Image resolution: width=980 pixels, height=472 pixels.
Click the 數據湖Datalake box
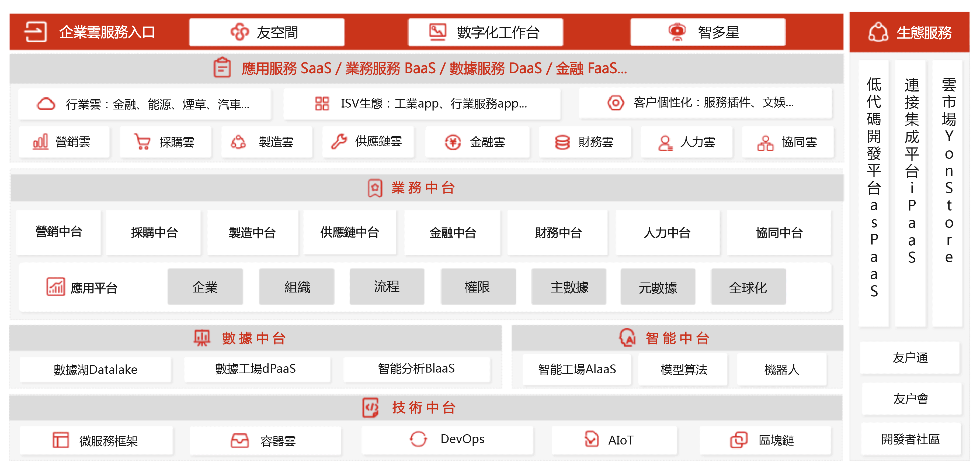point(95,369)
